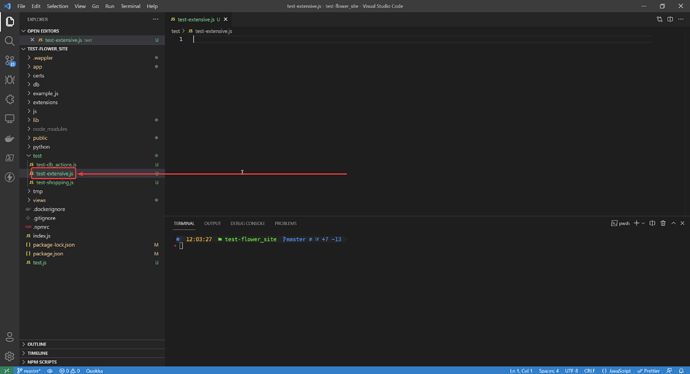The width and height of the screenshot is (690, 374).
Task: Open the Search view in activity bar
Action: pyautogui.click(x=9, y=41)
